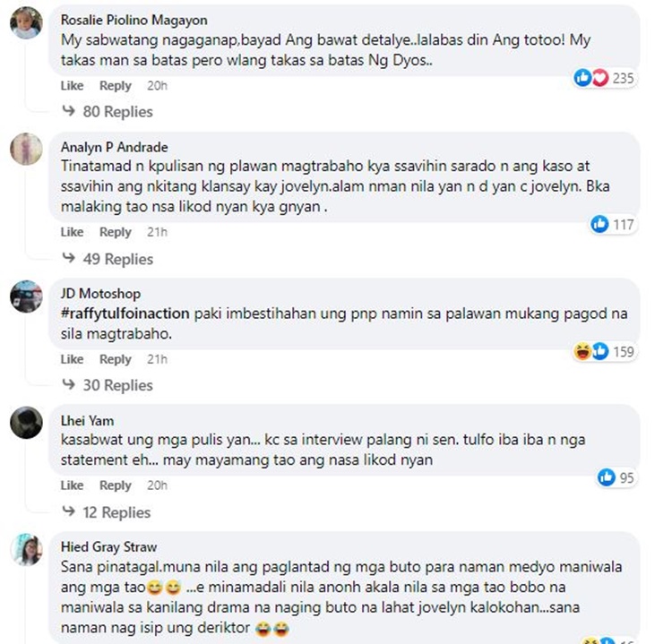Expand the 30 Replies thread
The height and width of the screenshot is (644, 672).
[x=108, y=385]
